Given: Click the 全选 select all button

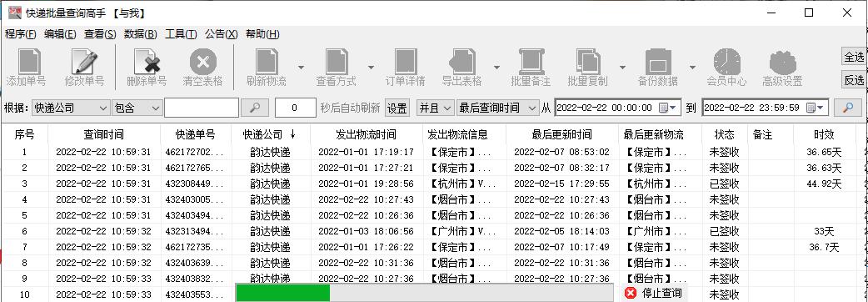Looking at the screenshot, I should 854,57.
